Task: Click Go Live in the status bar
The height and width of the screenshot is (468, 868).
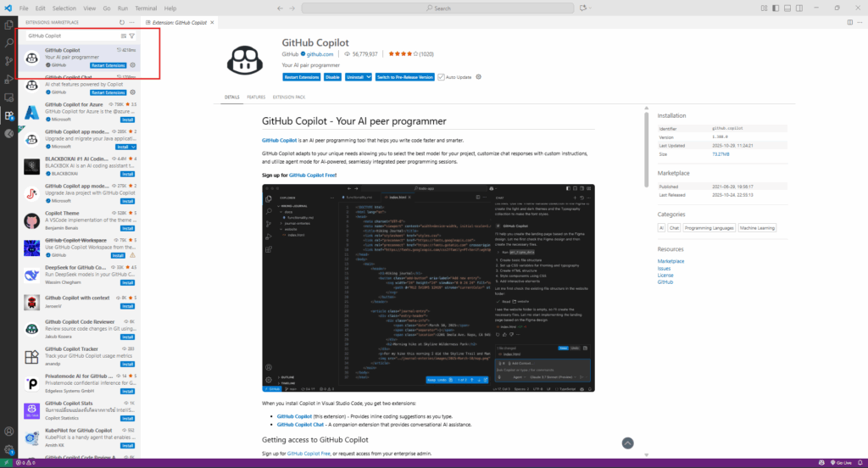Action: pyautogui.click(x=841, y=463)
